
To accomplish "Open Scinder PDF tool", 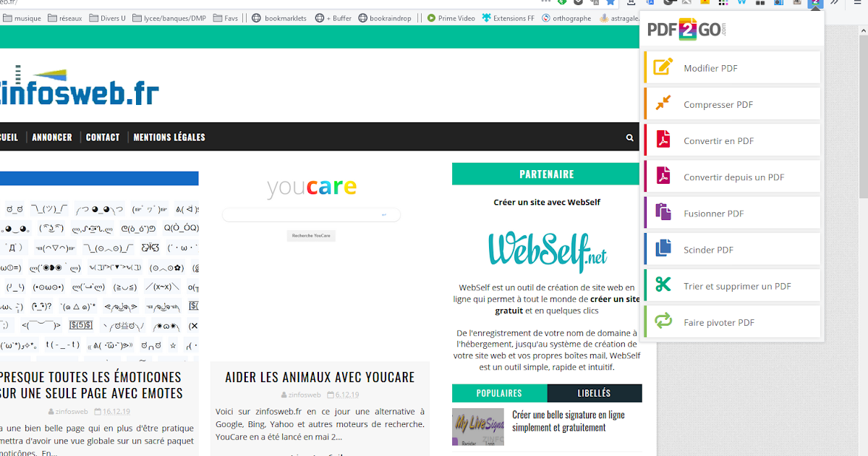I will [x=732, y=249].
